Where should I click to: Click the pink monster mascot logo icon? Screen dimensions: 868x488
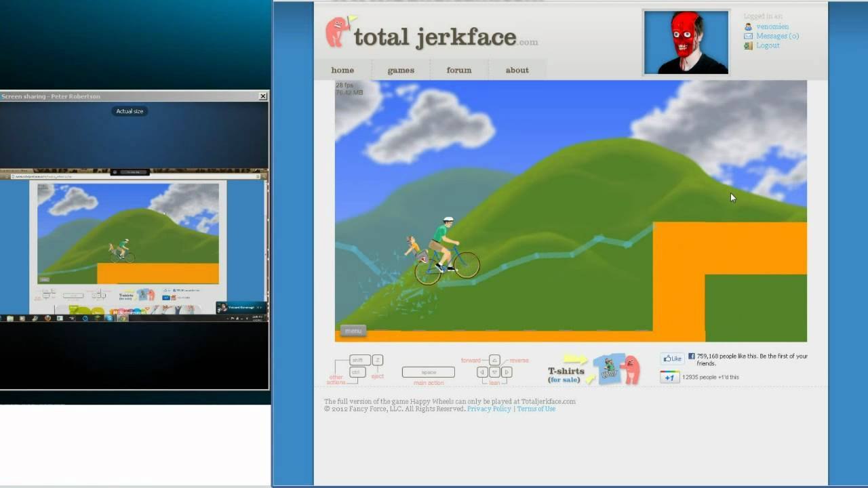point(340,31)
